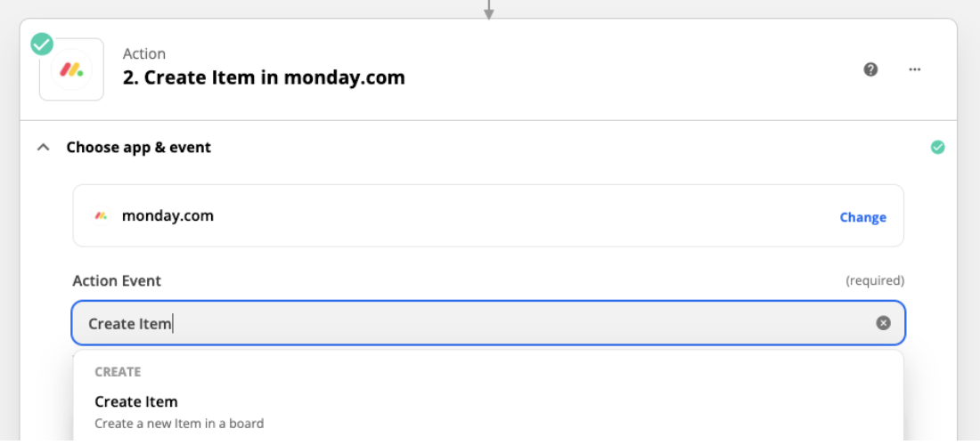Click small monday.com icon in app selector
The height and width of the screenshot is (445, 980).
(101, 216)
